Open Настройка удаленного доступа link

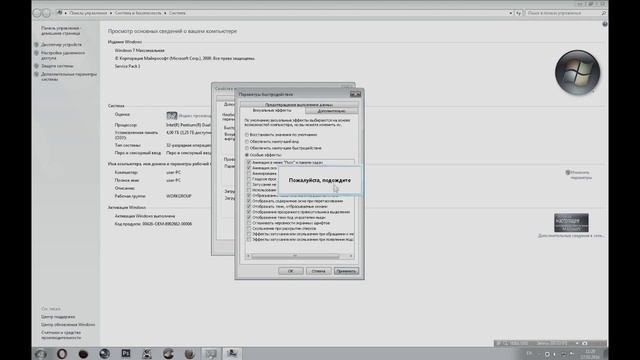63,56
